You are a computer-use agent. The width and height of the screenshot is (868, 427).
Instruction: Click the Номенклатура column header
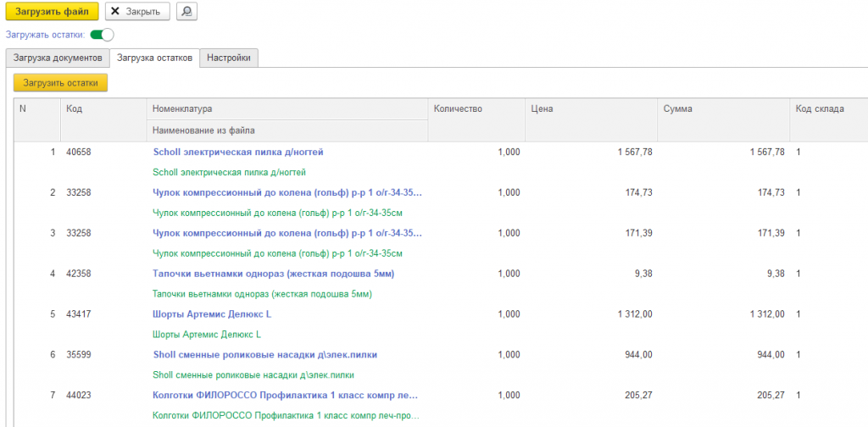[x=287, y=109]
